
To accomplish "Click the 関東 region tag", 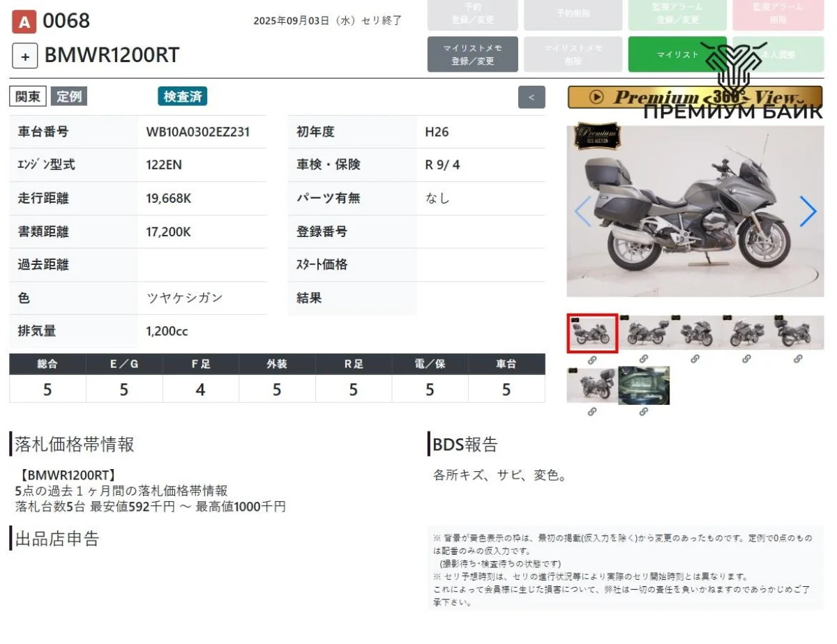I will [28, 97].
